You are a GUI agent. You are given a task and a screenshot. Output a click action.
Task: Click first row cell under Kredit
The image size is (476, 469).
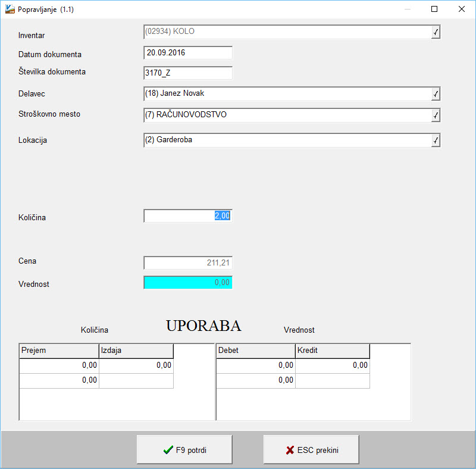[x=332, y=365]
